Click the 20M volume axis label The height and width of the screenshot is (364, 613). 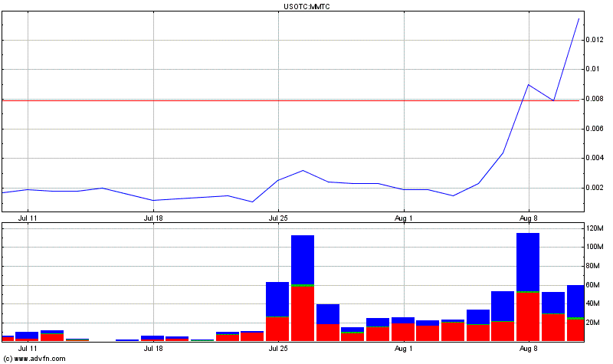(x=593, y=323)
